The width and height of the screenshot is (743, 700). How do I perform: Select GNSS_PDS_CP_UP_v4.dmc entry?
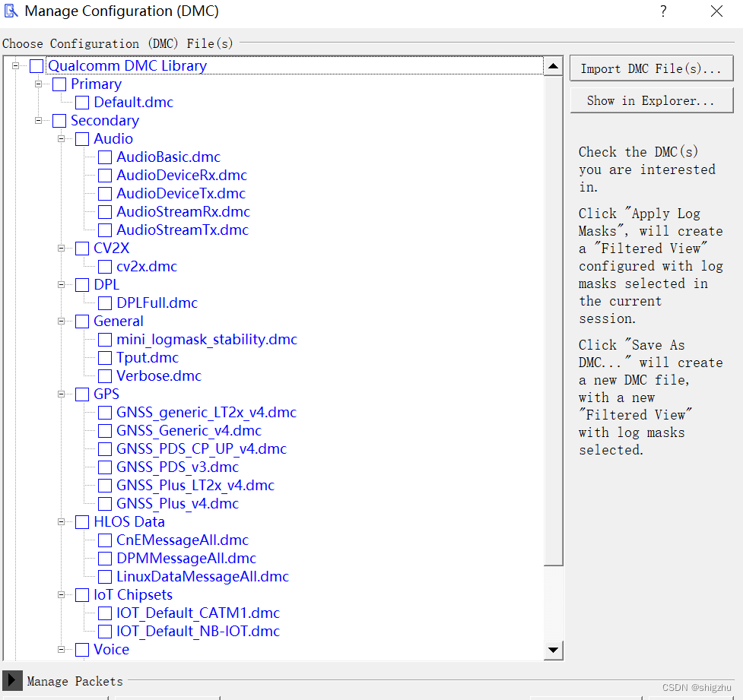(x=202, y=449)
